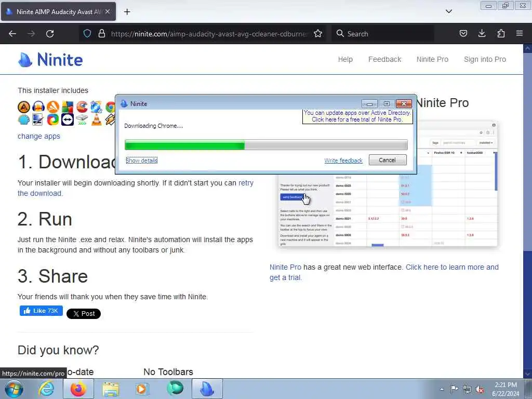
Task: Reload the current page
Action: 50,34
